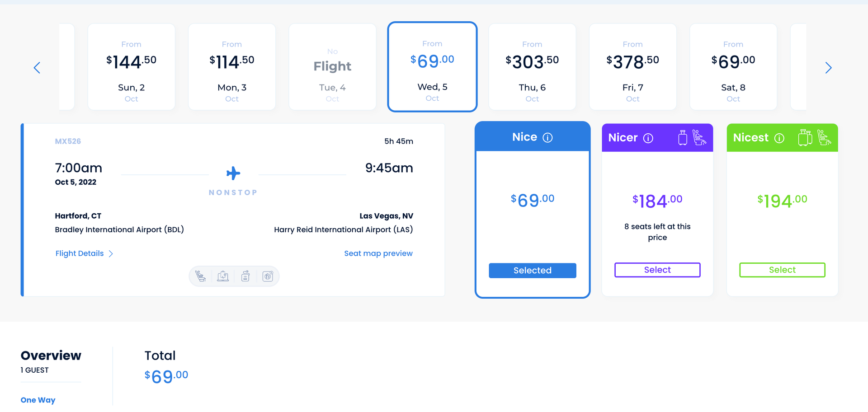Click the seat amenity icon under the flight
Viewport: 868px width, 412px height.
[201, 276]
